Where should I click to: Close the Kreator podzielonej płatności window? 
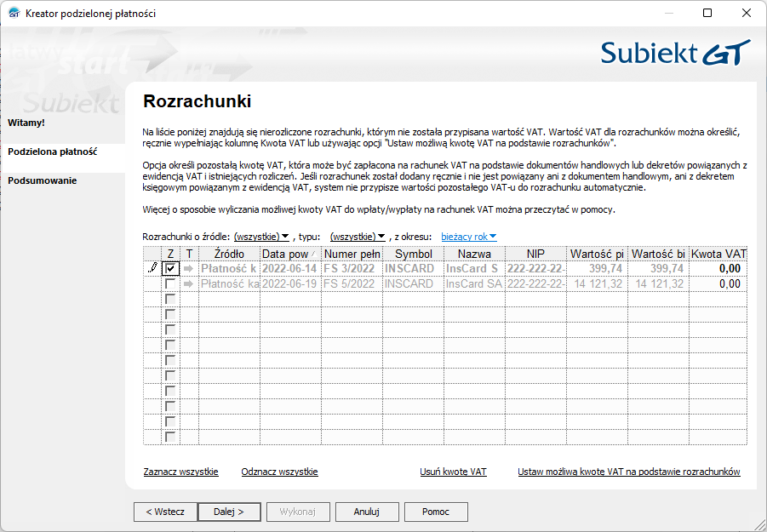pos(747,13)
